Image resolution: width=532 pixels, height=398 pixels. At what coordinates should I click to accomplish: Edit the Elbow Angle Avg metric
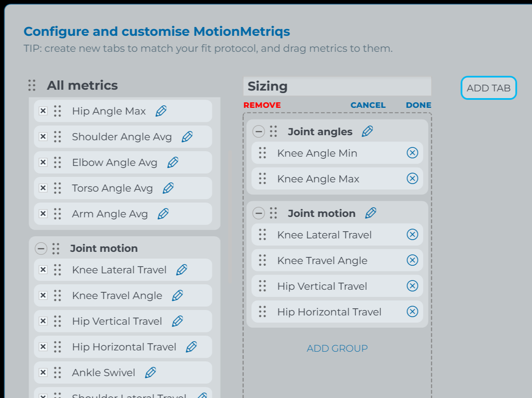pyautogui.click(x=173, y=163)
